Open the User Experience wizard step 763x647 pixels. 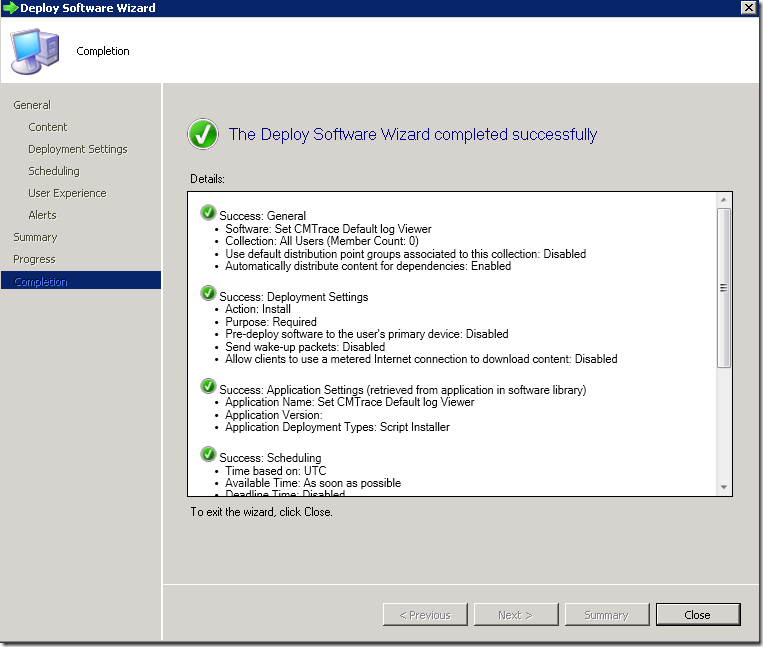coord(67,193)
